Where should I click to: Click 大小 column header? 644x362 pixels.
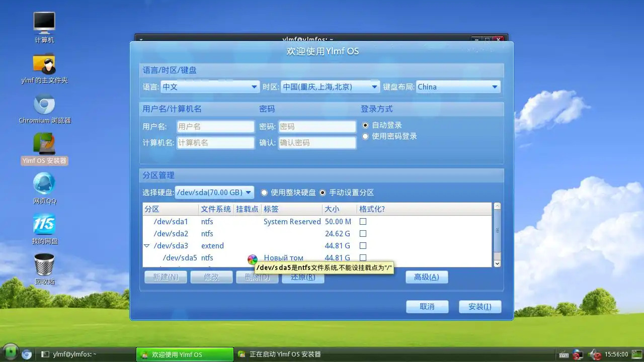pos(340,209)
